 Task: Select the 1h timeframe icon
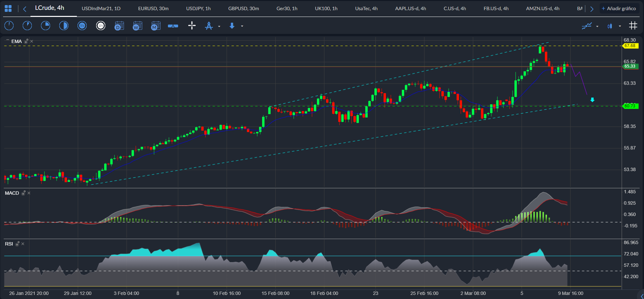tap(82, 26)
